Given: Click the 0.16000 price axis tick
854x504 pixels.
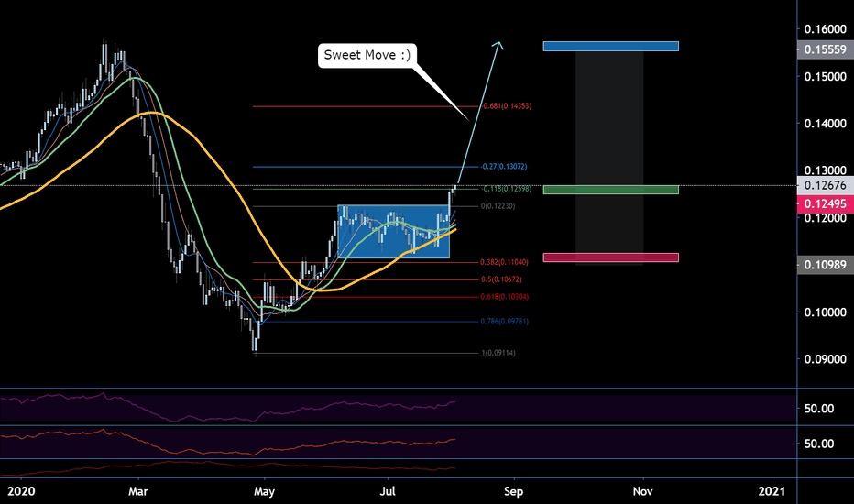Looking at the screenshot, I should [x=825, y=29].
